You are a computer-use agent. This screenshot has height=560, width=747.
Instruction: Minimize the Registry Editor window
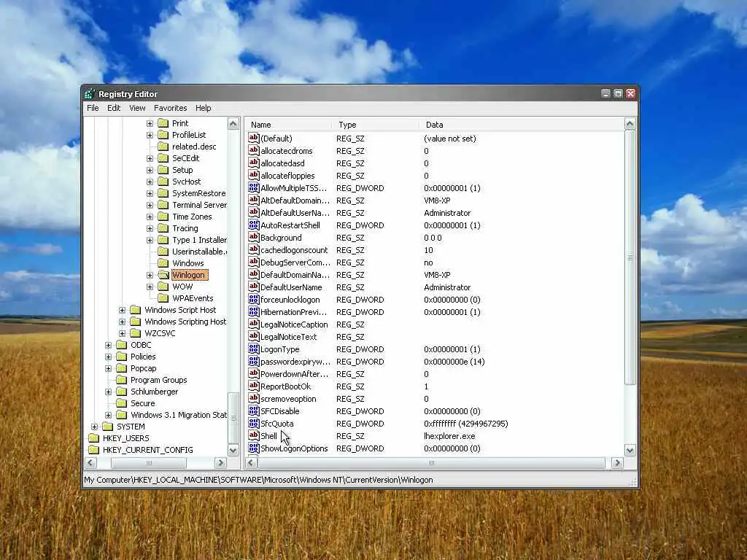pos(605,94)
